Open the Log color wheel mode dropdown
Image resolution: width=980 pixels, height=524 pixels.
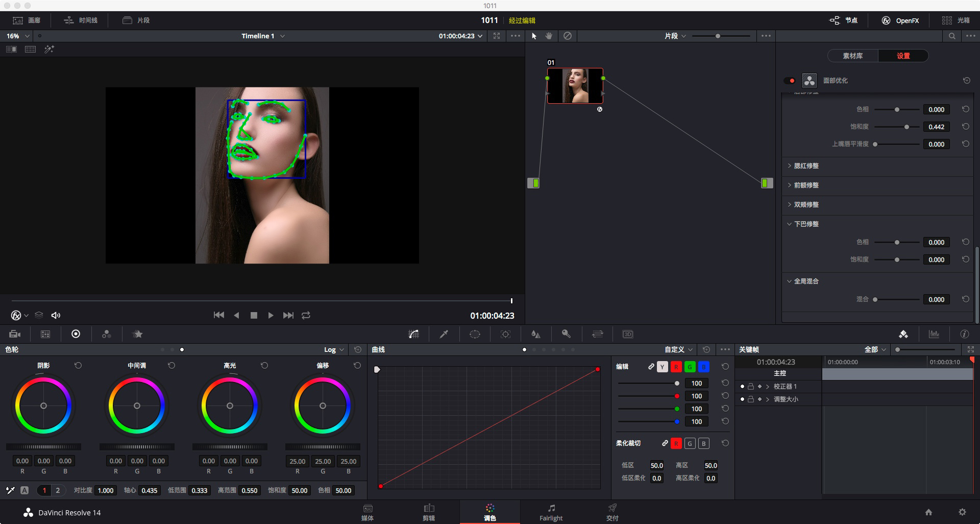334,350
